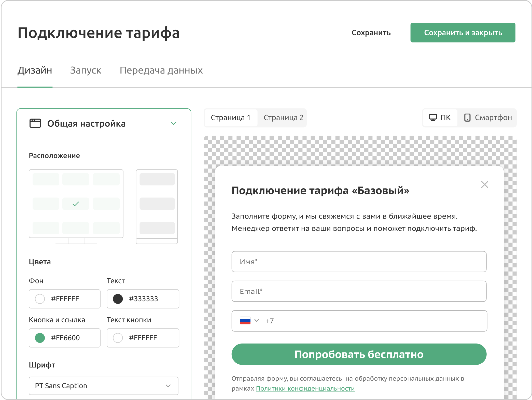The height and width of the screenshot is (400, 532).
Task: Click the Сохранить button
Action: [371, 33]
